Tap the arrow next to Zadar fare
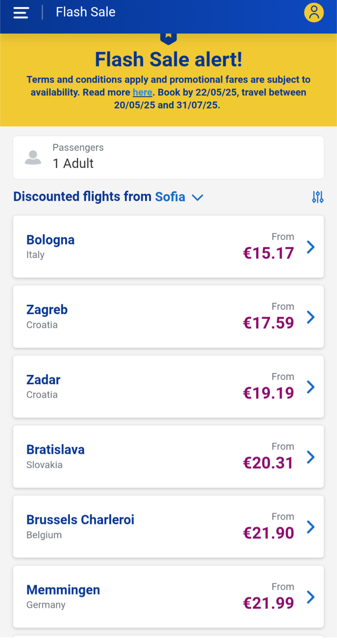 [x=310, y=387]
